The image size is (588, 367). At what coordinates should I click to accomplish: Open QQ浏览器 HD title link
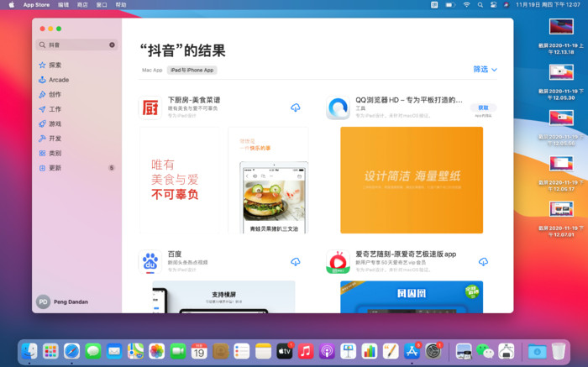[x=409, y=100]
